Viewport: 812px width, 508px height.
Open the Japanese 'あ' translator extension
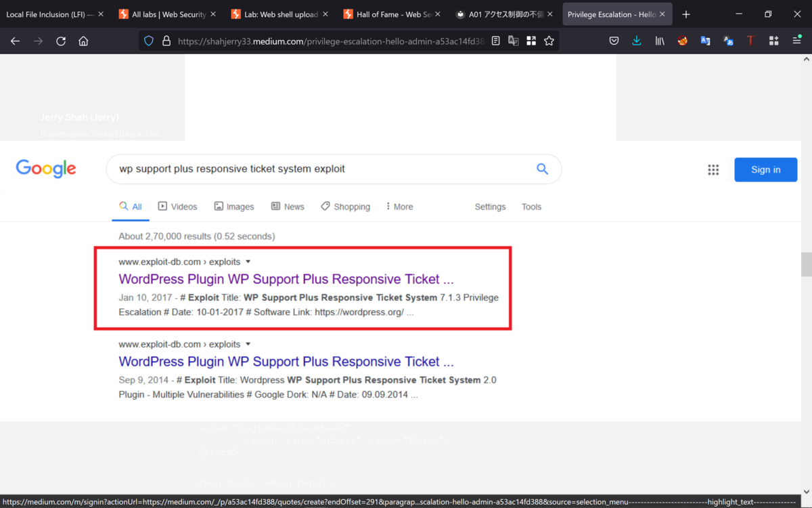point(729,41)
